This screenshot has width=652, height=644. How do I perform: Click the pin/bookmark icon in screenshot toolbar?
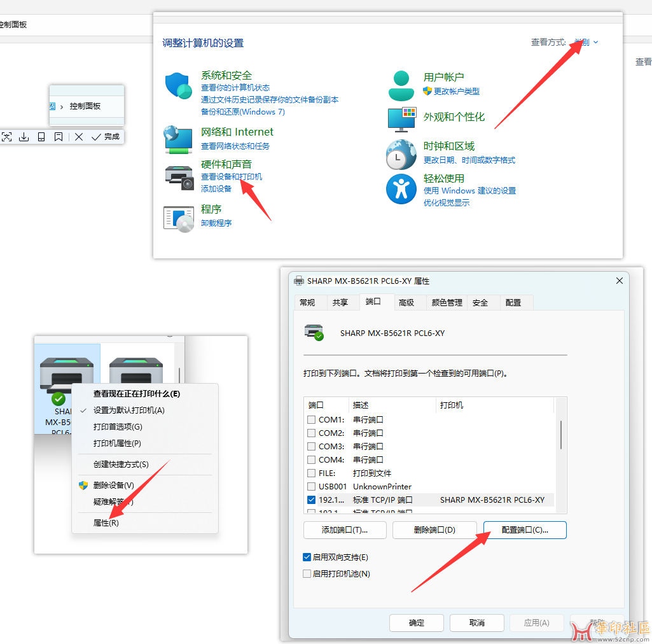59,136
